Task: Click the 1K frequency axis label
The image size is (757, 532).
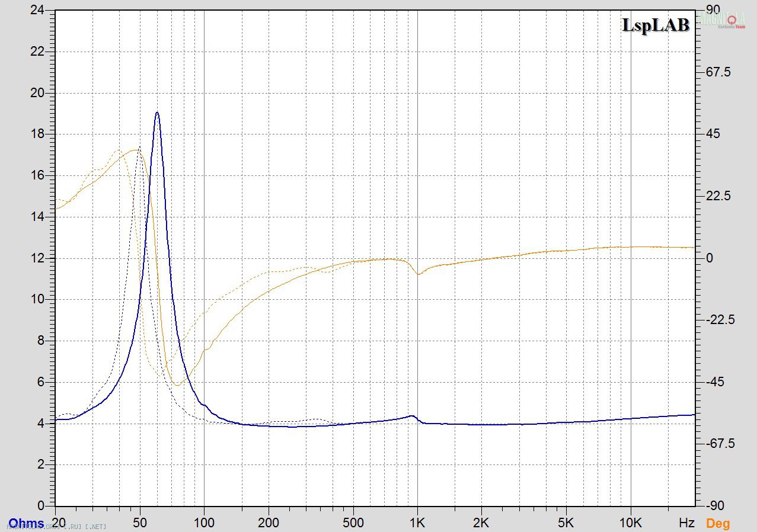Action: click(x=417, y=523)
